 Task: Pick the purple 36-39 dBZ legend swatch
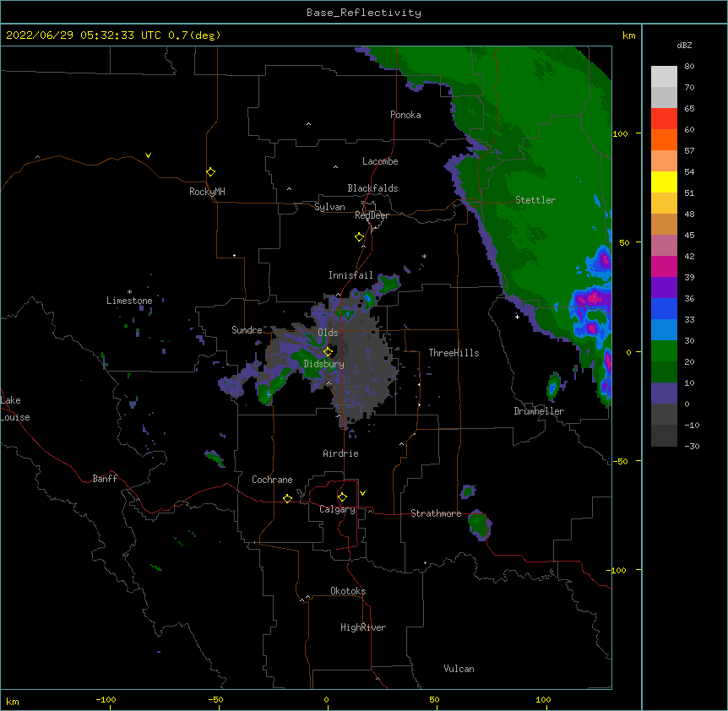pos(664,287)
